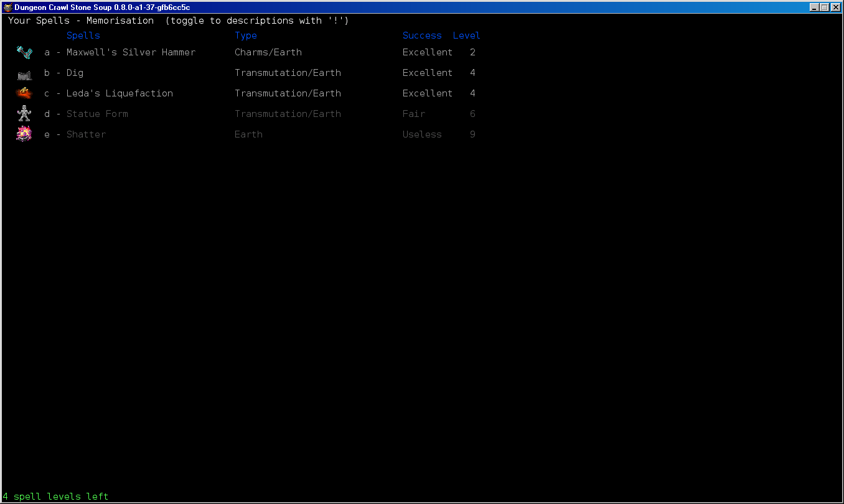Click Excellent success for Leda's Liquefaction

click(428, 93)
